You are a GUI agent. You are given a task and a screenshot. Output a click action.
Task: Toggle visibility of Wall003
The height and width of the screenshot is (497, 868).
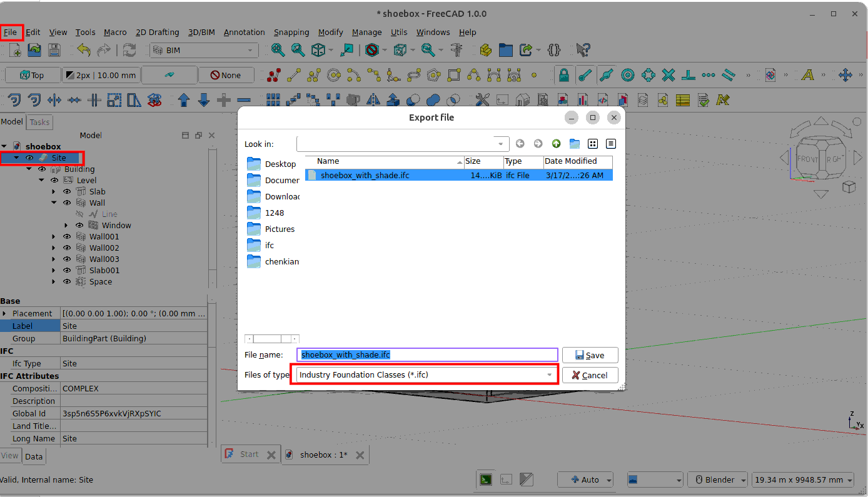[67, 259]
